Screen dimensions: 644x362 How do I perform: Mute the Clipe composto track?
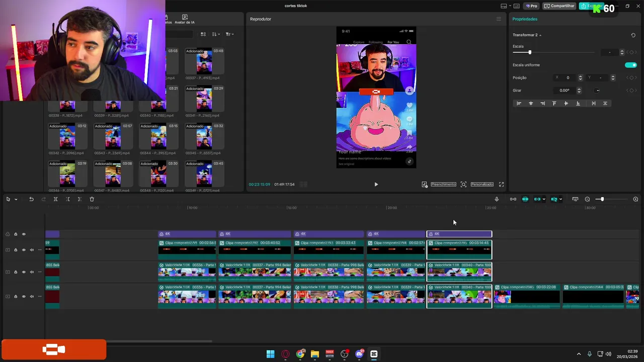(32, 250)
